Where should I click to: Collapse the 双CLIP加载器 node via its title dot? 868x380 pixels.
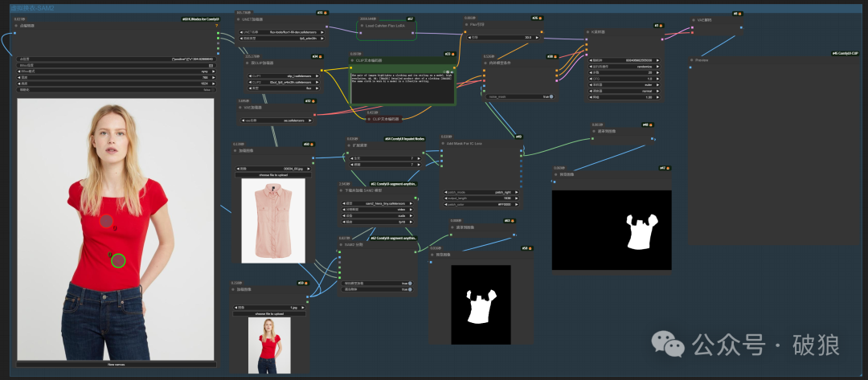pos(247,63)
